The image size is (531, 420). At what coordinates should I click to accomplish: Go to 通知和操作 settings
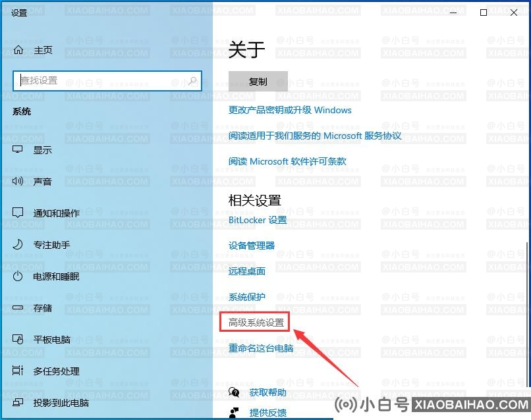pos(56,213)
